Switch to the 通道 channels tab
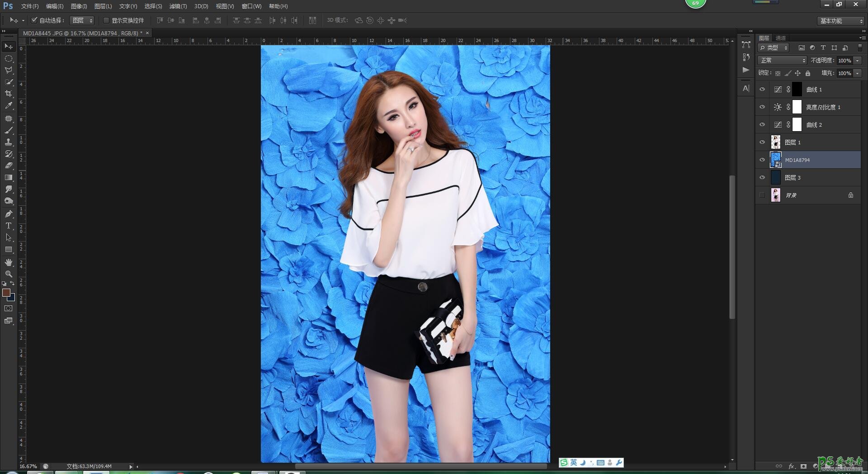 (781, 38)
